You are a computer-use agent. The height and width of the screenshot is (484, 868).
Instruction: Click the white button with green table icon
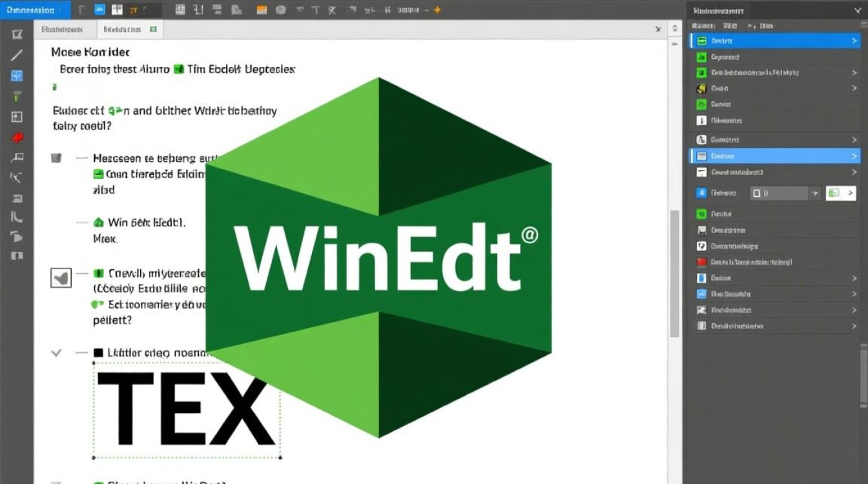tap(841, 193)
